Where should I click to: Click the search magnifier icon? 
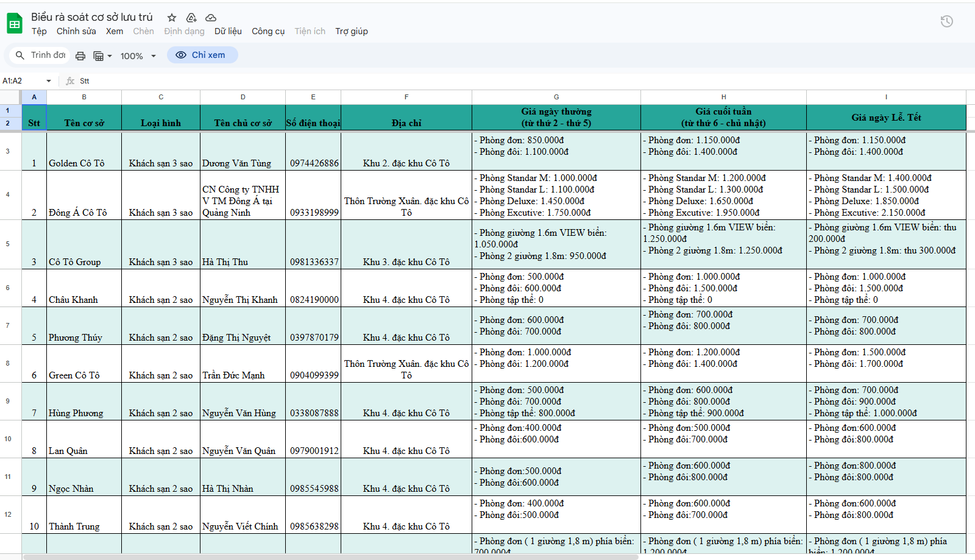20,55
